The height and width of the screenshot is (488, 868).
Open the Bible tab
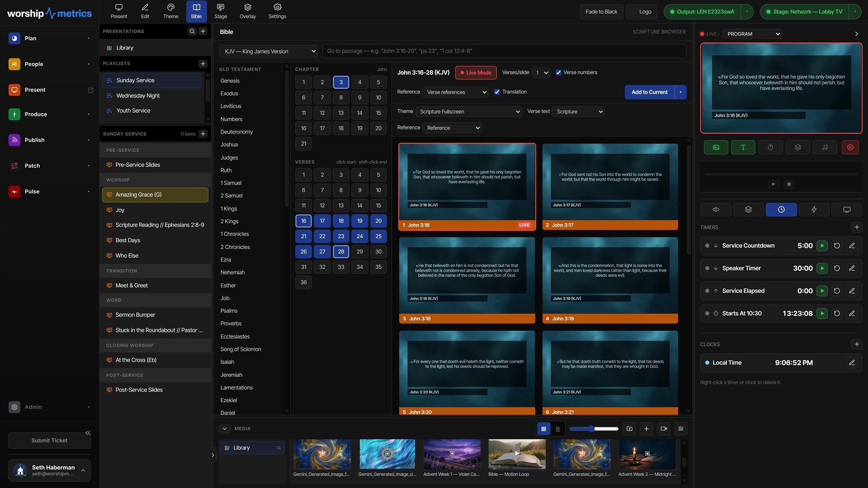point(196,11)
